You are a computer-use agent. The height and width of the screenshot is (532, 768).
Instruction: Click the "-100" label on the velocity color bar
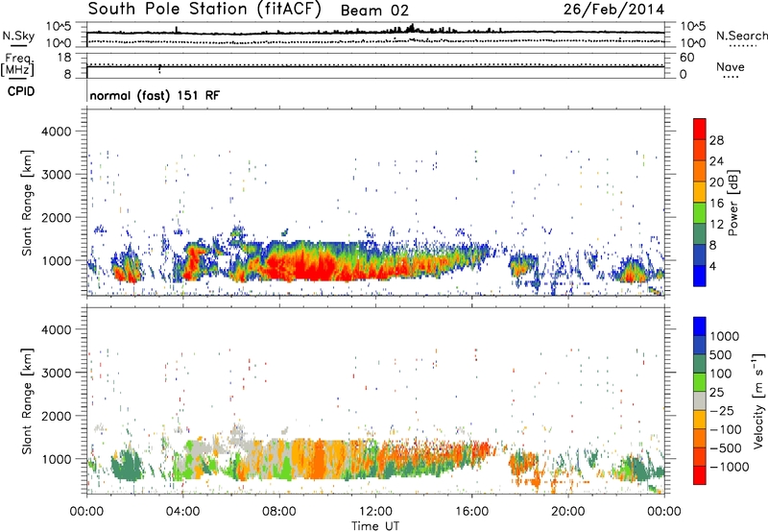point(725,429)
